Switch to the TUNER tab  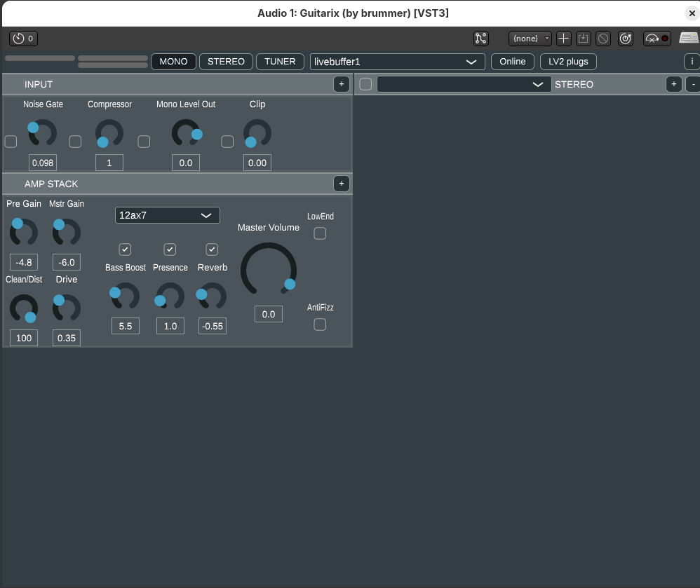(280, 62)
